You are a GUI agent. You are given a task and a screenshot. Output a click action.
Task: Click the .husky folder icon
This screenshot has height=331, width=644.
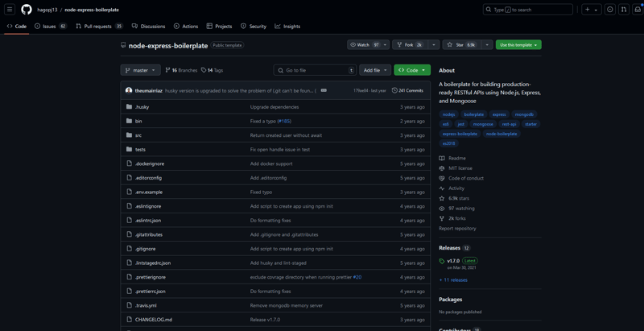tap(129, 106)
